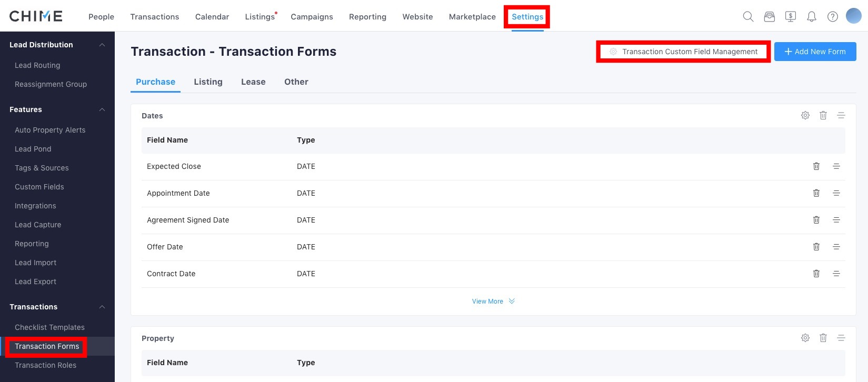The width and height of the screenshot is (868, 382).
Task: Click Add New Form button
Action: 815,52
